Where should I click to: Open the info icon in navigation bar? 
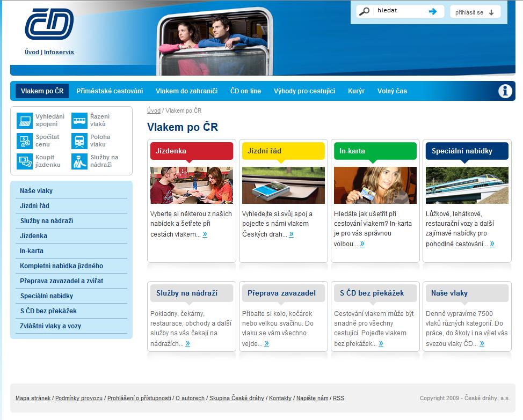coord(505,91)
